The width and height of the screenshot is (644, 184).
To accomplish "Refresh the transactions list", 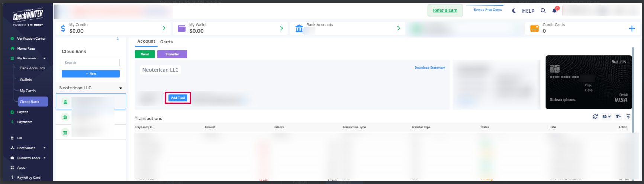I will click(595, 116).
